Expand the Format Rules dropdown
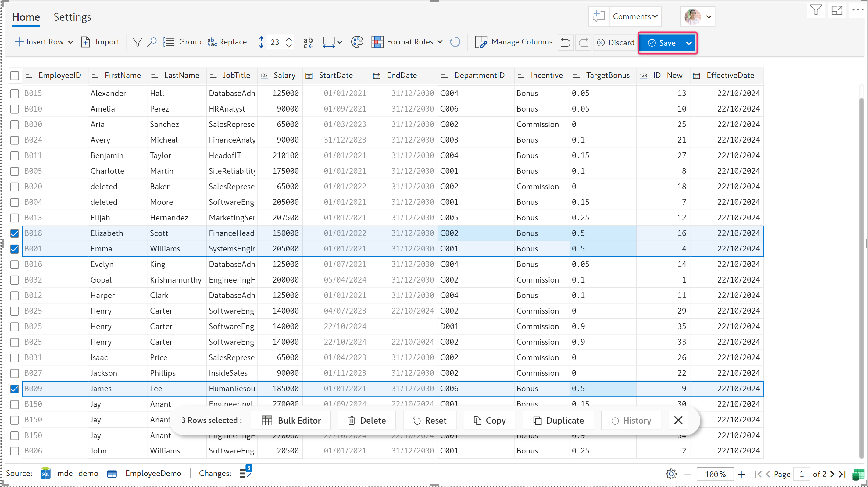Viewport: 868px width, 487px height. 440,42
